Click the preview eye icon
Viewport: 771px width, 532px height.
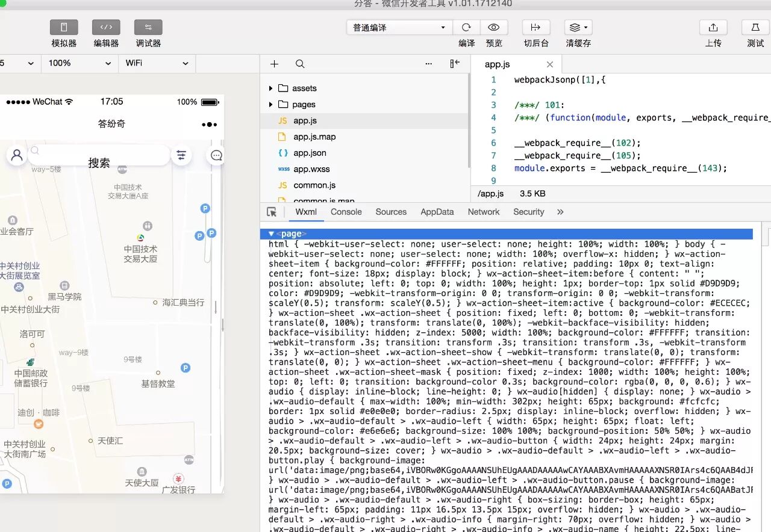tap(494, 27)
